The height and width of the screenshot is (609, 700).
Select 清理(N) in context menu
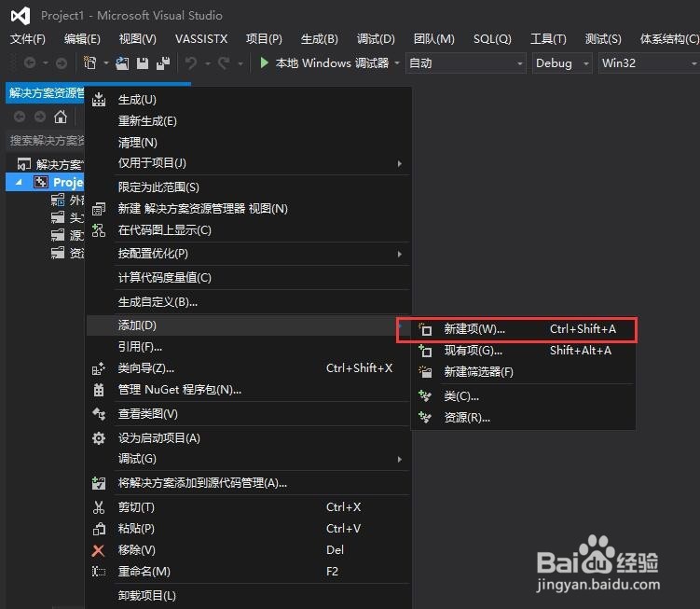(248, 143)
